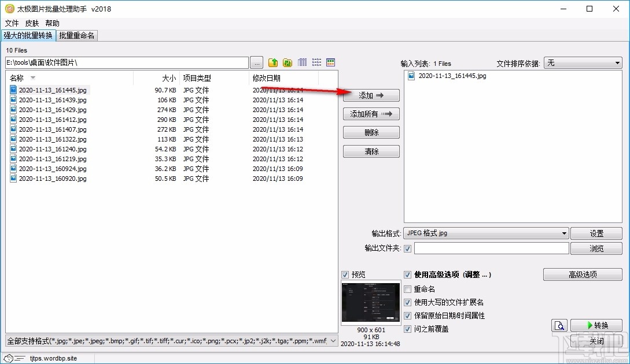The height and width of the screenshot is (364, 630).
Task: Select file name 2020-11-13_161322.jpg
Action: coord(53,139)
